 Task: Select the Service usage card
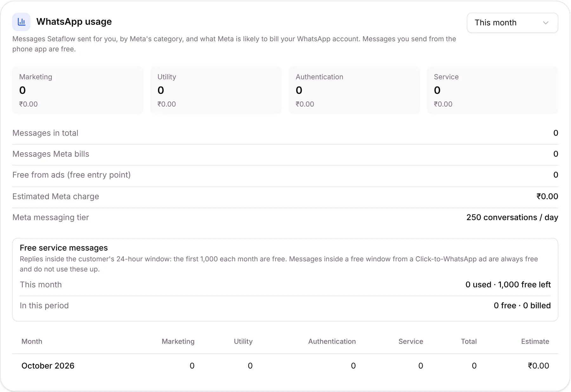[x=493, y=90]
